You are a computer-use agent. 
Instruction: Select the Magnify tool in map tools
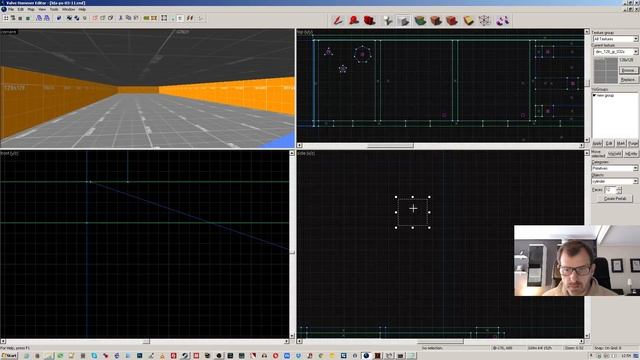coord(353,20)
